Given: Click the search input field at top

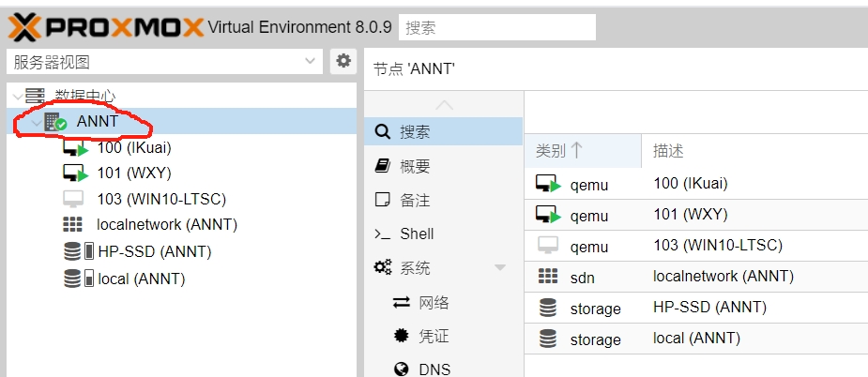Looking at the screenshot, I should click(497, 27).
